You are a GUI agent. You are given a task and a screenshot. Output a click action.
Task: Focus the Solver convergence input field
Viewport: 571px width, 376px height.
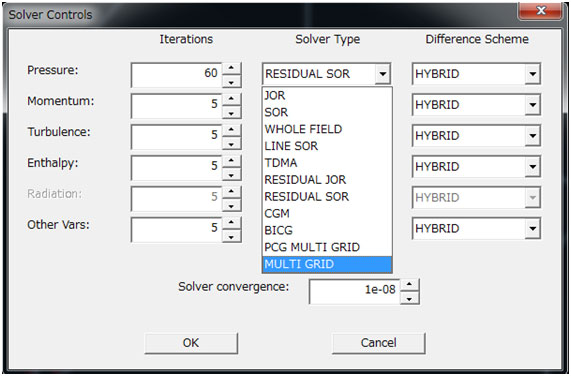(x=355, y=291)
